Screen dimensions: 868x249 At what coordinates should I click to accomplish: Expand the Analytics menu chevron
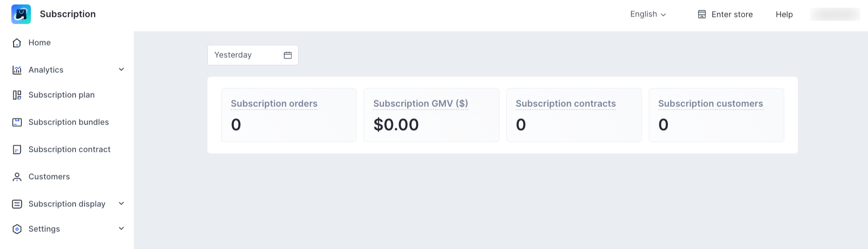(x=121, y=70)
